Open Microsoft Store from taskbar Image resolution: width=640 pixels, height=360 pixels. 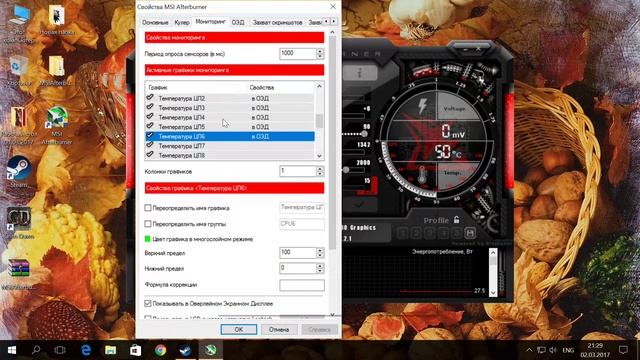[136, 350]
